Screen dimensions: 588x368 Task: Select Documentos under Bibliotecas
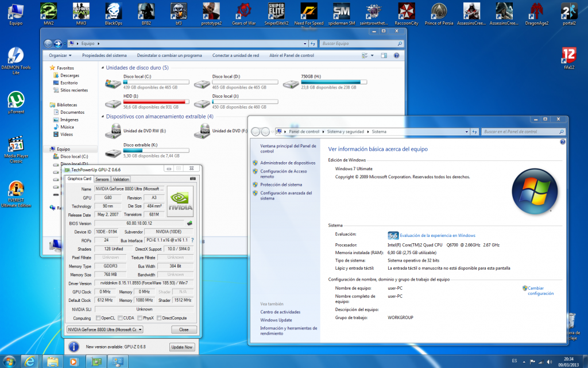[72, 112]
